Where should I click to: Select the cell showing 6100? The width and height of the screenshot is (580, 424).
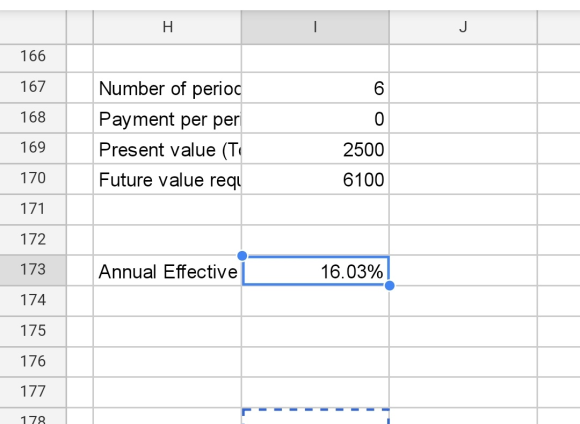(x=315, y=179)
